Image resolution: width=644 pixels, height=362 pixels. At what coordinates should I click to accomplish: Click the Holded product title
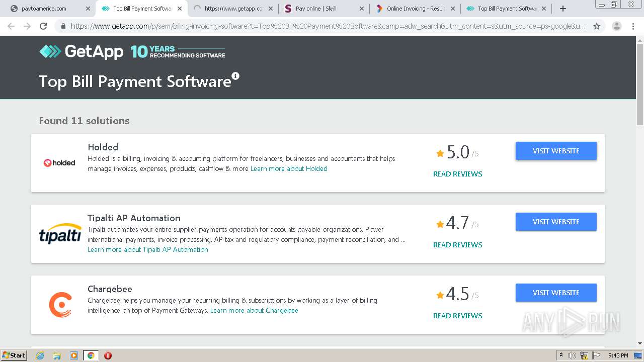coord(103,147)
